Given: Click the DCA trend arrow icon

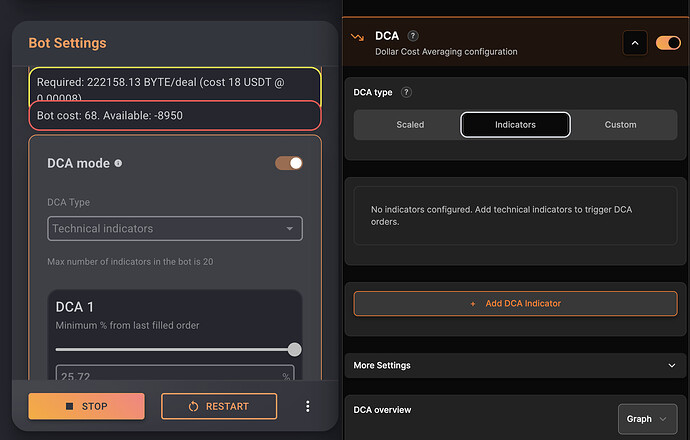Looking at the screenshot, I should pyautogui.click(x=357, y=37).
